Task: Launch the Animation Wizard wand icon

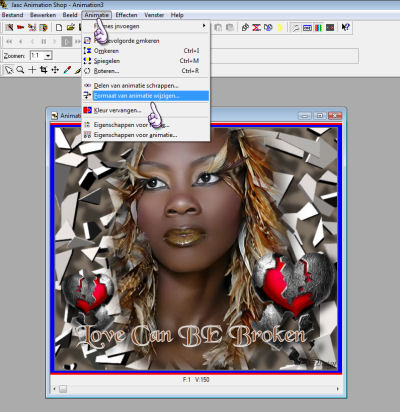Action: point(9,27)
